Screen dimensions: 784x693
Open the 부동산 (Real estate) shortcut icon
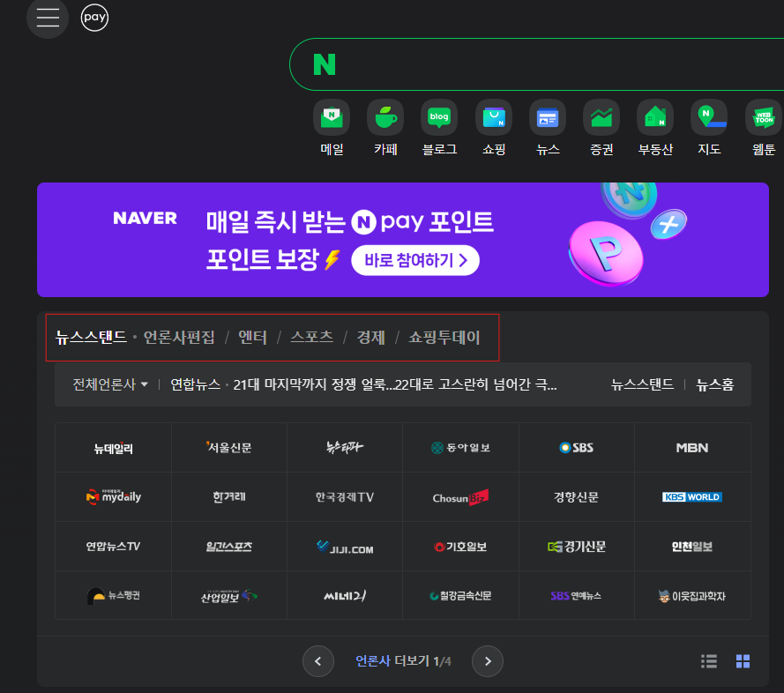tap(655, 117)
